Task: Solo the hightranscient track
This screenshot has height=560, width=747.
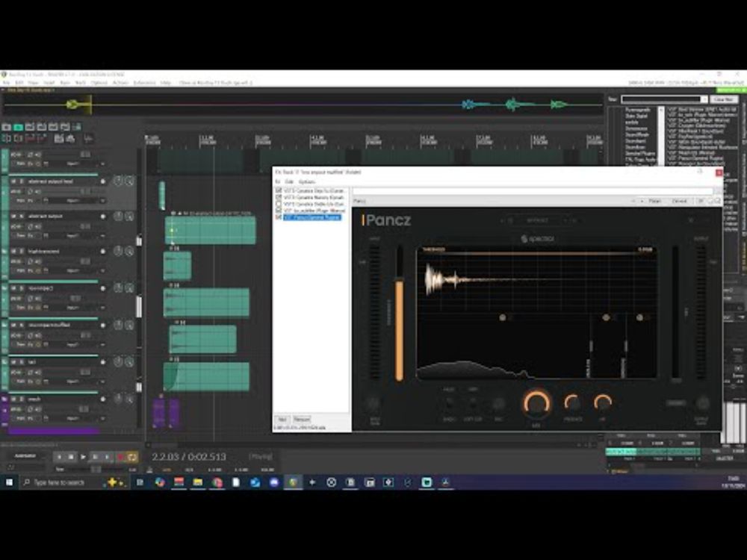Action: point(21,251)
